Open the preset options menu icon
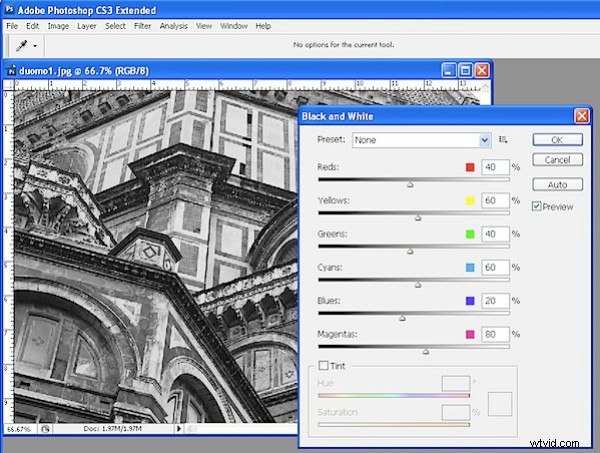Image resolution: width=600 pixels, height=453 pixels. coord(505,140)
